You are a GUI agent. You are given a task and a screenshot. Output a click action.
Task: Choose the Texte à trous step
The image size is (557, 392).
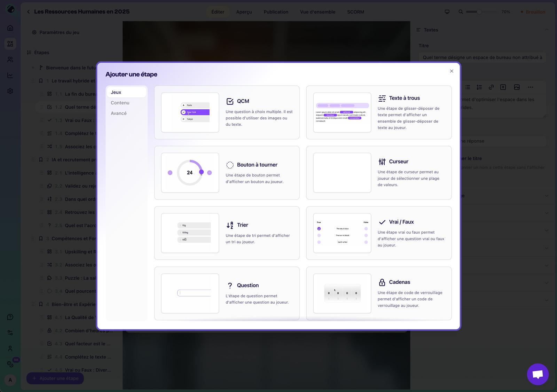click(379, 112)
